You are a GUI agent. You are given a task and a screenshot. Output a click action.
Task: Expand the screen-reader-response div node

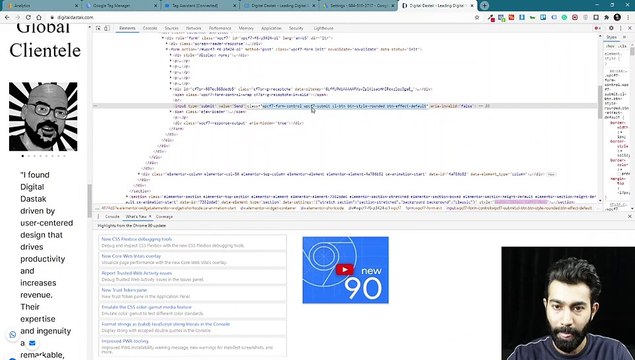(x=167, y=44)
